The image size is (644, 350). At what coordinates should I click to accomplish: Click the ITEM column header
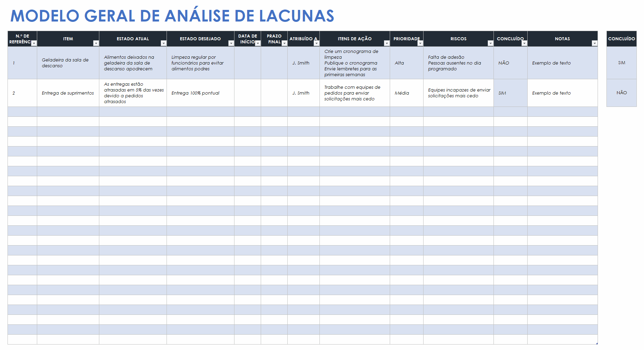tap(68, 39)
